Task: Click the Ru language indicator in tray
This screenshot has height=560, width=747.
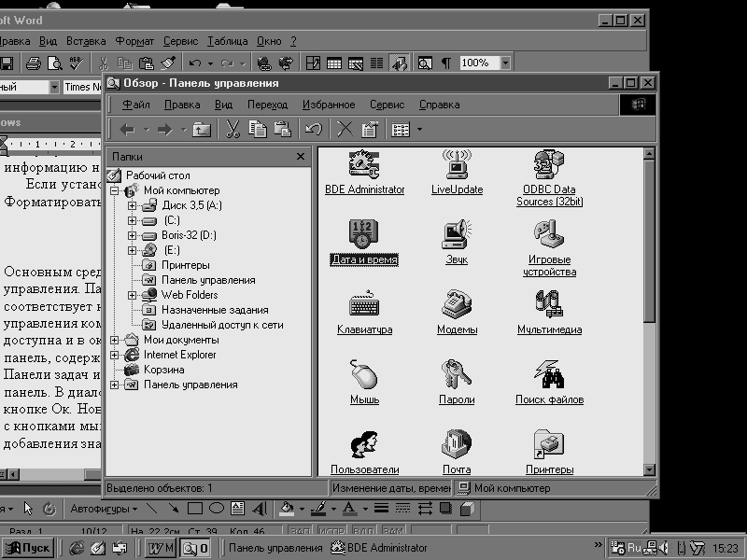Action: click(x=634, y=548)
